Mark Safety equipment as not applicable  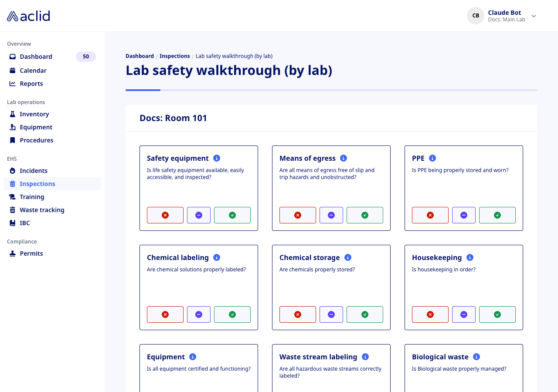pyautogui.click(x=199, y=215)
